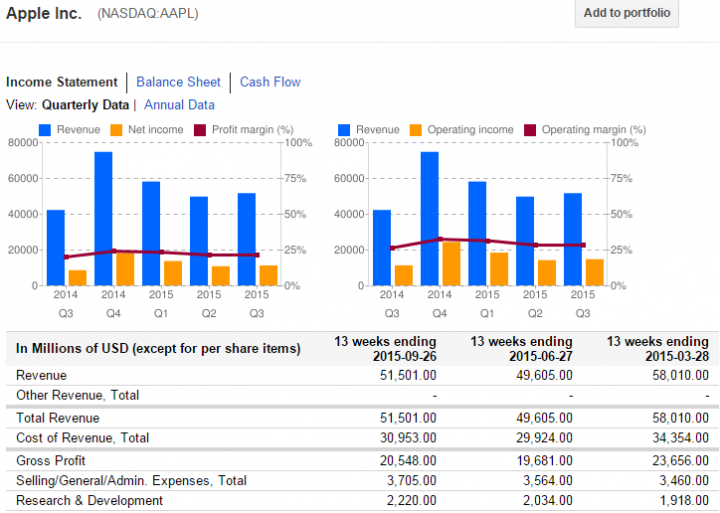Open the Balance Sheet tab
The image size is (720, 513).
(x=178, y=82)
